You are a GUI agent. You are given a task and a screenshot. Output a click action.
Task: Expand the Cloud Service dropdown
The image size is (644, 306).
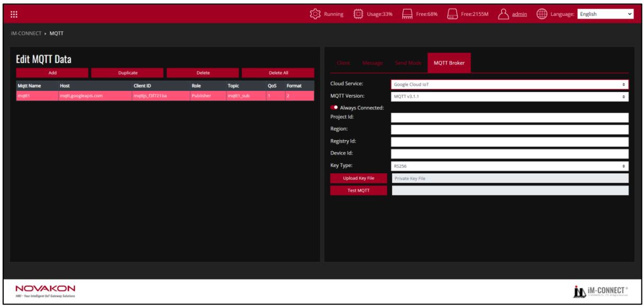(x=509, y=84)
